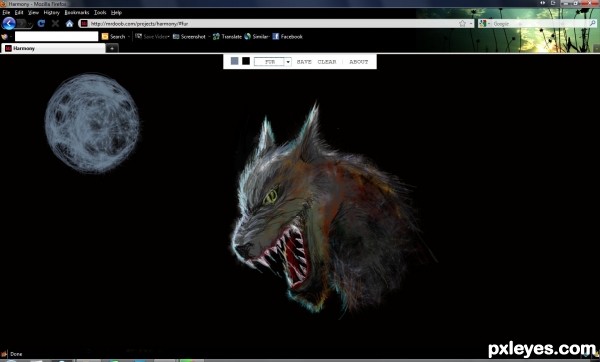Click the Facebook toolbar button
The width and height of the screenshot is (600, 362).
click(x=287, y=37)
